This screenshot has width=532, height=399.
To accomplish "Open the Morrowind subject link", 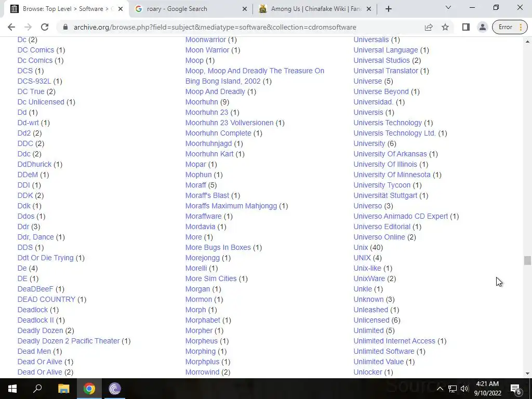I will pyautogui.click(x=202, y=372).
